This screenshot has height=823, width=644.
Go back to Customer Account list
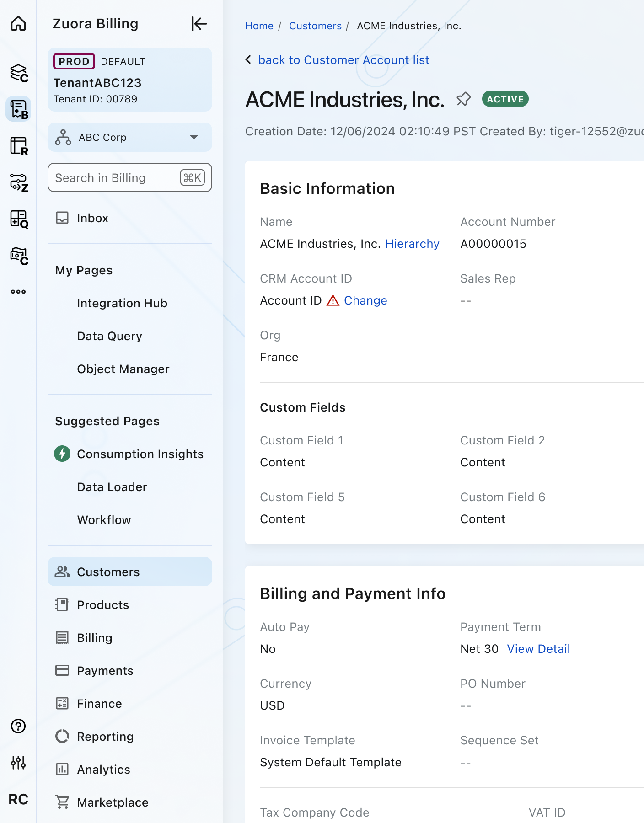pyautogui.click(x=343, y=60)
